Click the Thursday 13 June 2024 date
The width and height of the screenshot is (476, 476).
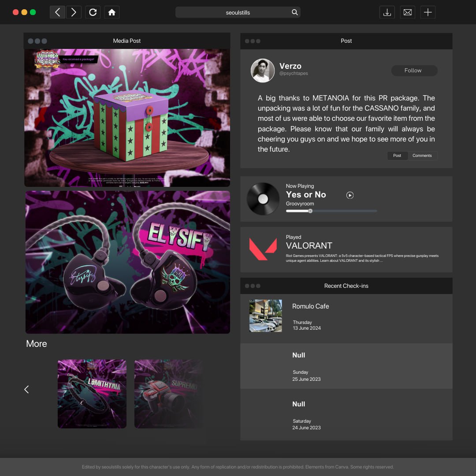point(307,325)
